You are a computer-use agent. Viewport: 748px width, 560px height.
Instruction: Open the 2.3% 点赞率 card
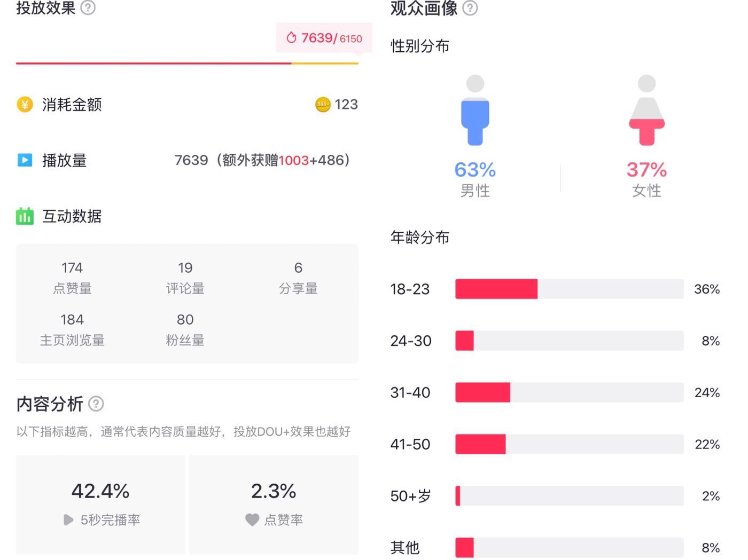[274, 504]
